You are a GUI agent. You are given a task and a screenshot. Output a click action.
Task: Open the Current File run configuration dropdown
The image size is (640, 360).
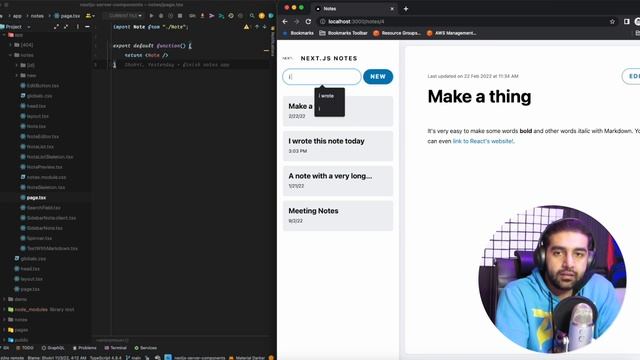pos(124,16)
